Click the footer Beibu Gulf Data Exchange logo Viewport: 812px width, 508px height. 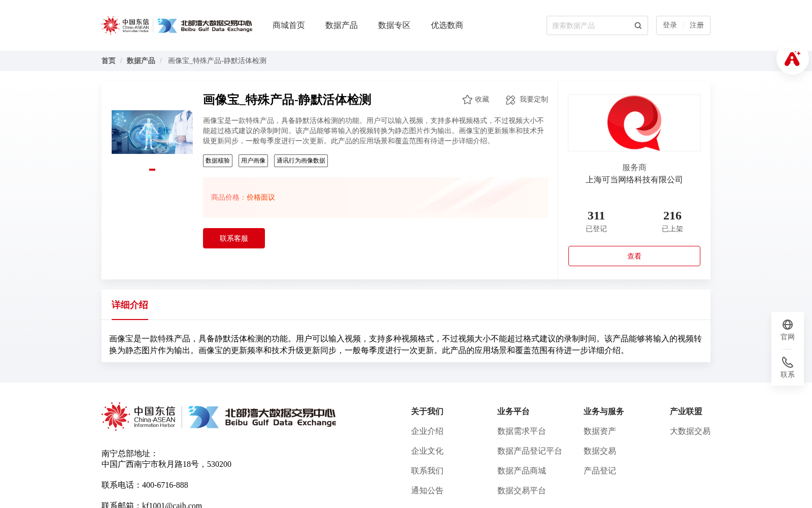pos(262,417)
